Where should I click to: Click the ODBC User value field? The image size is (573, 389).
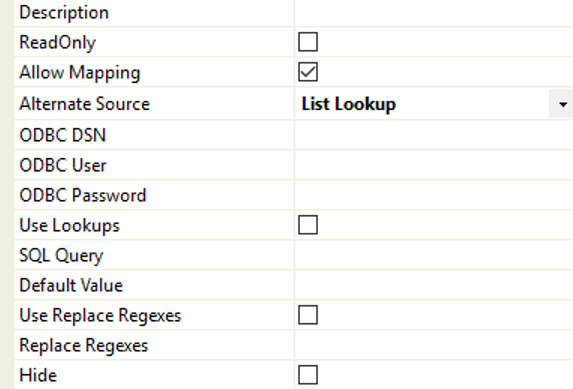click(434, 165)
